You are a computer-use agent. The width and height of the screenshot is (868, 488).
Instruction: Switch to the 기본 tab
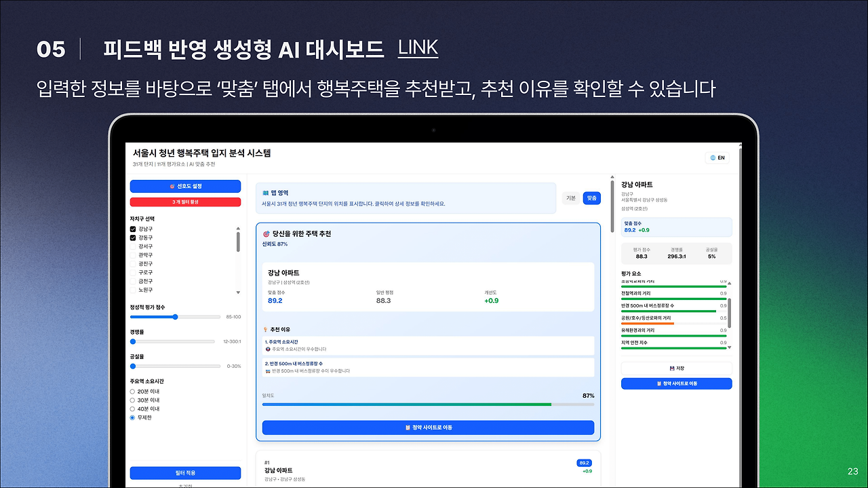(570, 198)
